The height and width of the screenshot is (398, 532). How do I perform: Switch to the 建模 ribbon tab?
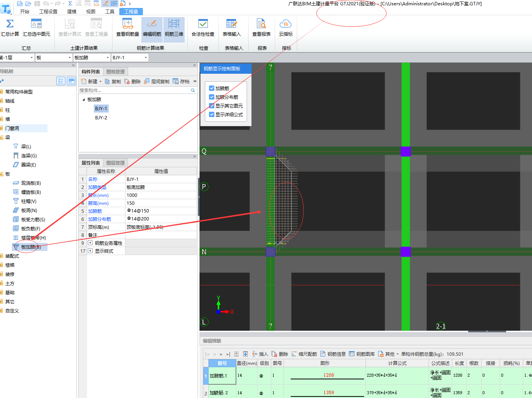72,11
